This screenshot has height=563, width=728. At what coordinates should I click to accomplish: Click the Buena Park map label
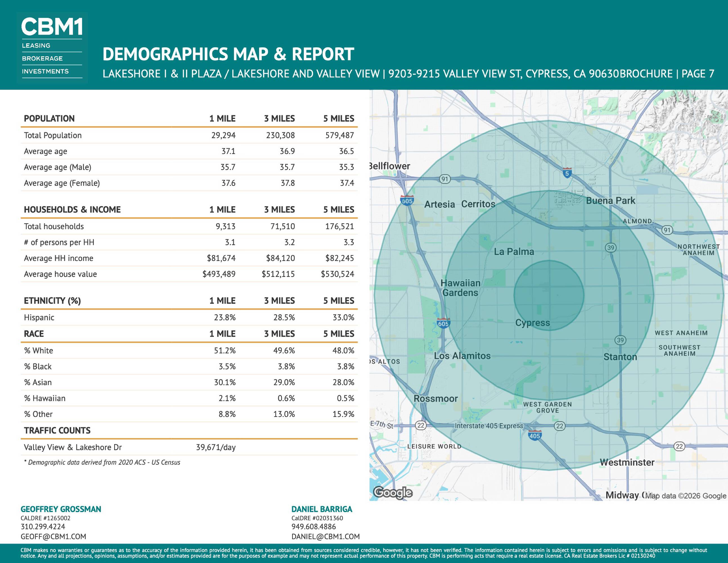610,200
